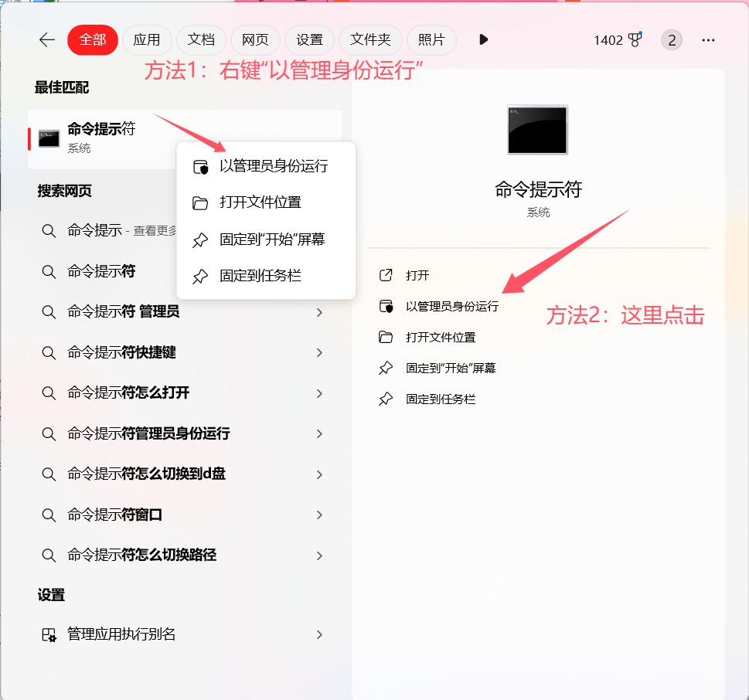Screen dimensions: 749x700
Task: Open the suggestion 命令提示符怎么打开
Action: pos(185,393)
